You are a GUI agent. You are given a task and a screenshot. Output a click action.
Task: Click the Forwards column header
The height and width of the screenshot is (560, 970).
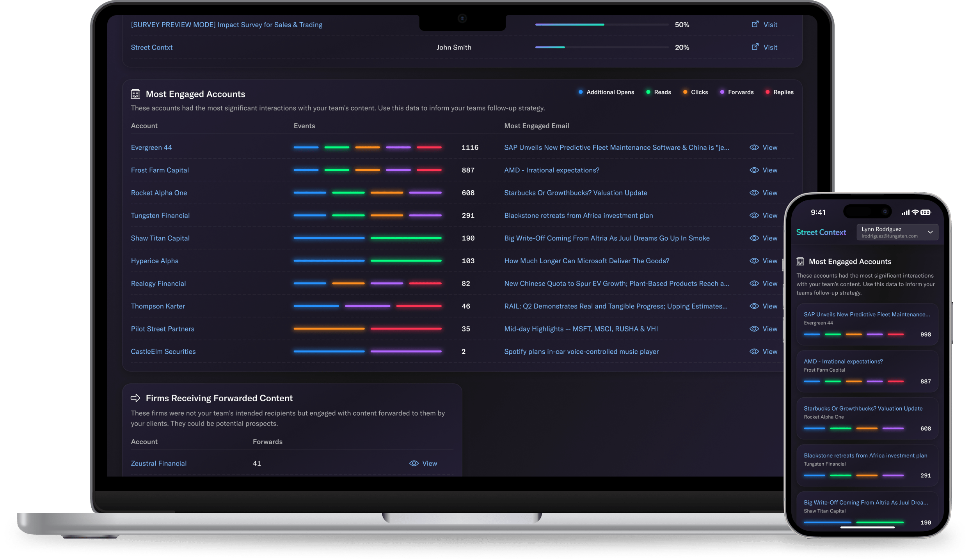pyautogui.click(x=267, y=441)
